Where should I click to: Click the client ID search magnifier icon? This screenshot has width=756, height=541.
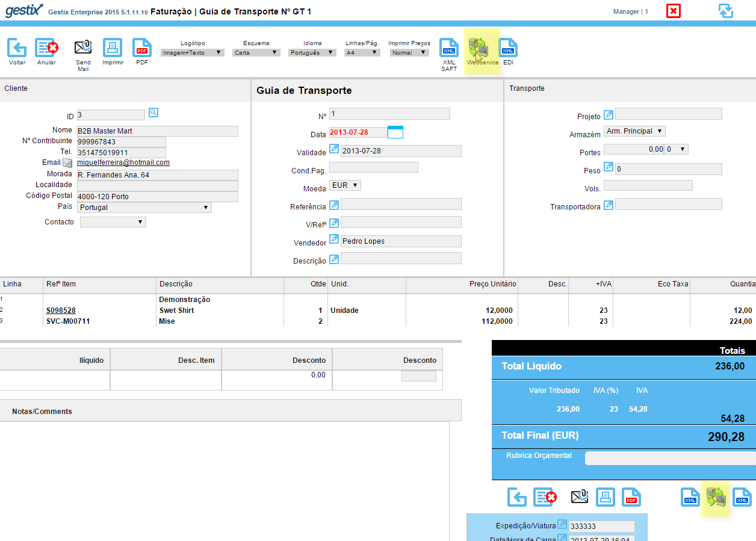coord(153,113)
